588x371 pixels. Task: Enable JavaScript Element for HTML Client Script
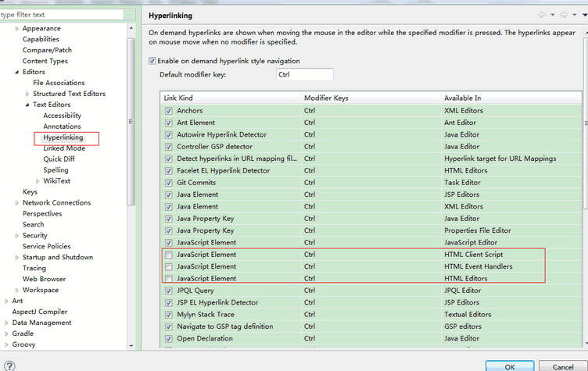(x=169, y=255)
